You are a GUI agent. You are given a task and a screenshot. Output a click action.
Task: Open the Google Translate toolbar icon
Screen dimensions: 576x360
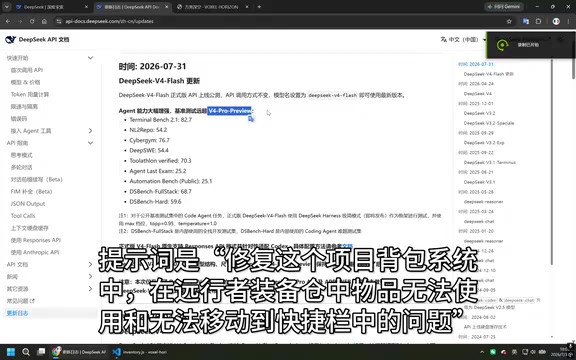[526, 21]
